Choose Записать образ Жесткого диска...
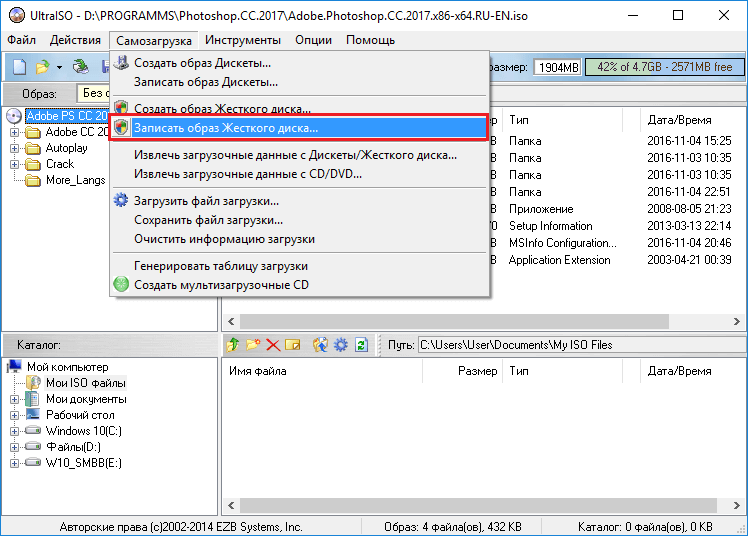 pyautogui.click(x=299, y=128)
